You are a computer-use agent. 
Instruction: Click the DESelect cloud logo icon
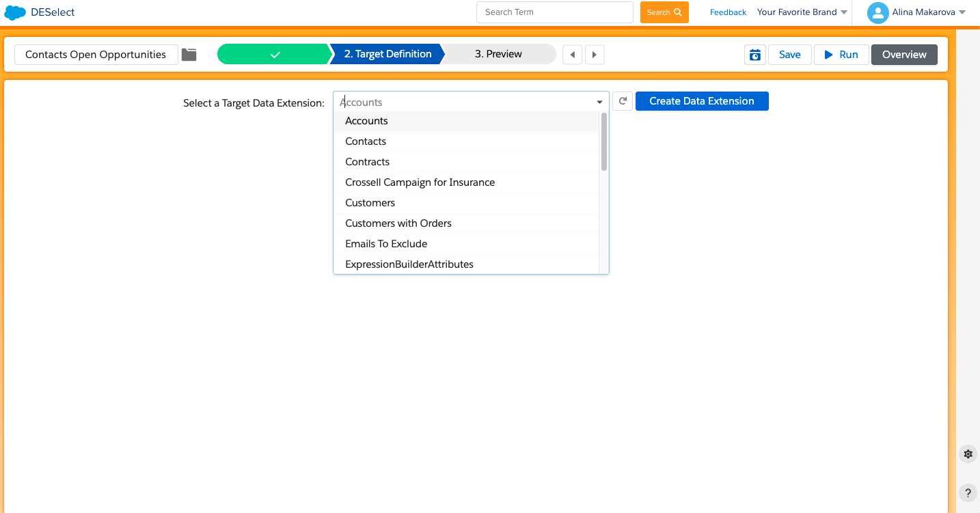[15, 12]
